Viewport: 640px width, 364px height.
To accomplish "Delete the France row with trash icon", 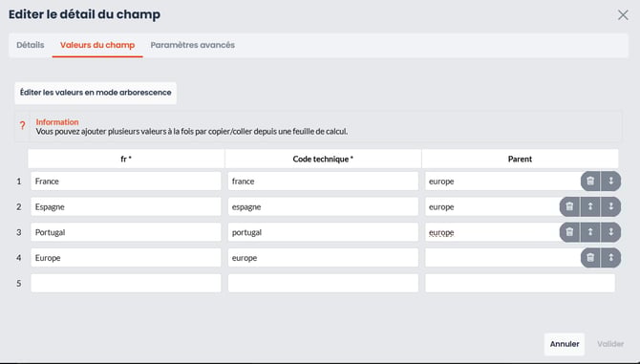I will [x=590, y=181].
